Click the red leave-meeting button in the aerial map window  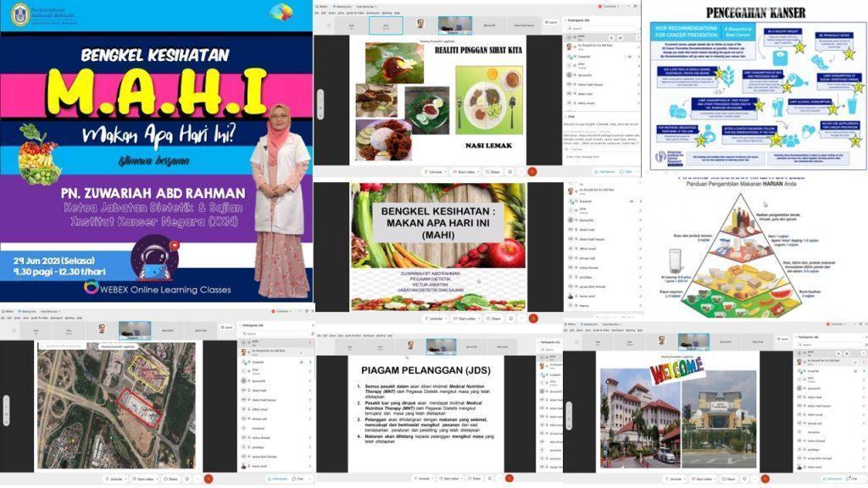[209, 479]
